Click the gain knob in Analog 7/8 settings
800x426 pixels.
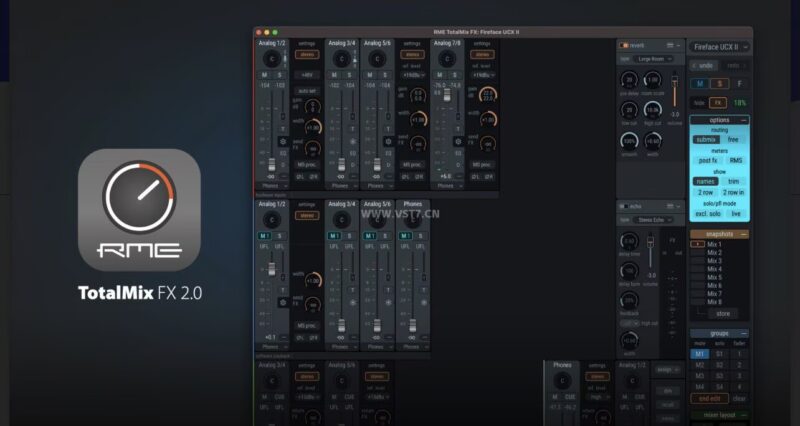click(488, 94)
